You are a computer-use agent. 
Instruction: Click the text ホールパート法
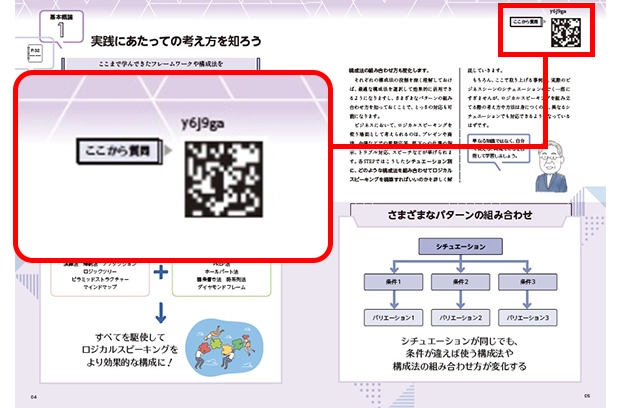point(221,272)
